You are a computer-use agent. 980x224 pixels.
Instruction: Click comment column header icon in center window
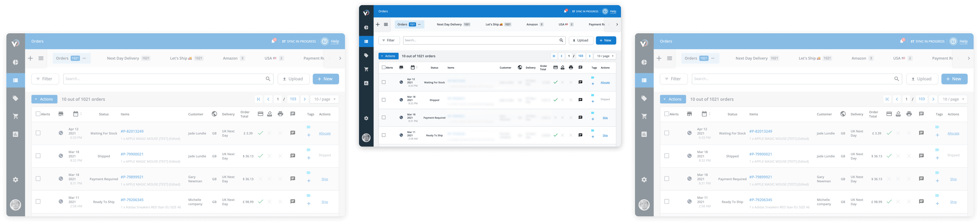[580, 68]
